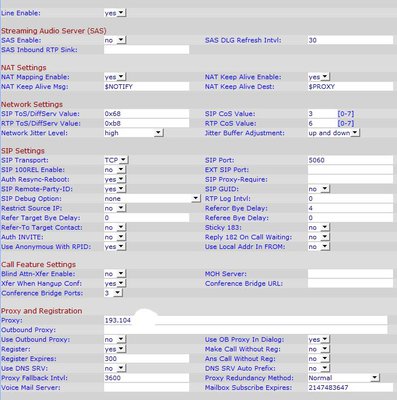Viewport: 397px width, 400px height.
Task: Open the Use Outbound Proxy dropdown
Action: click(x=115, y=340)
